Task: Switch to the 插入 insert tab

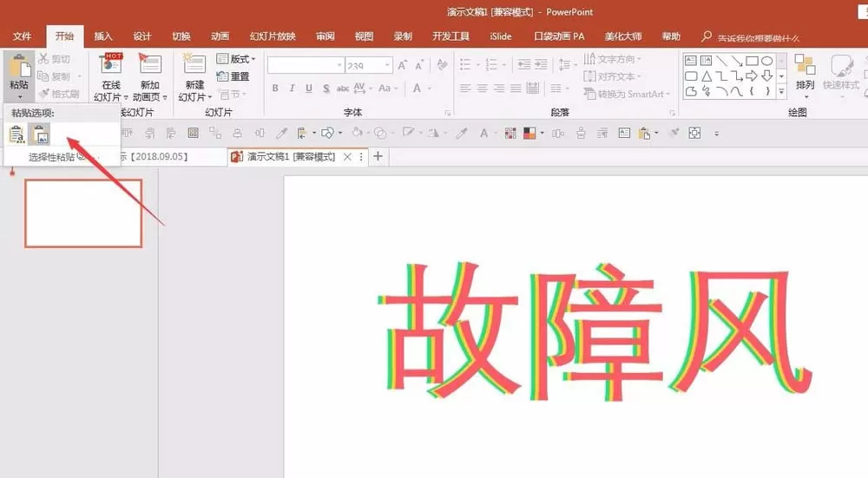Action: [x=103, y=36]
